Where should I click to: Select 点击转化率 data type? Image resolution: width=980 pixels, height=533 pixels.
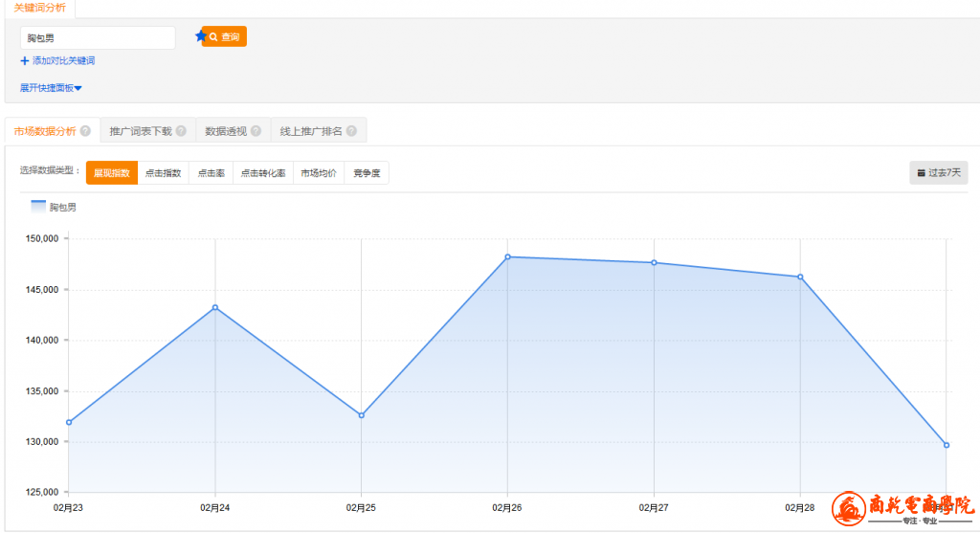coord(262,173)
